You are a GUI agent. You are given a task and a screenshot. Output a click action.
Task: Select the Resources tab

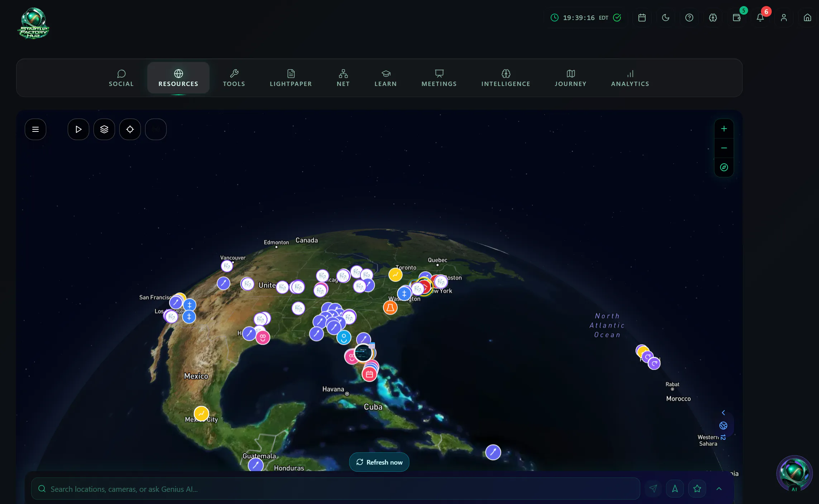tap(178, 78)
